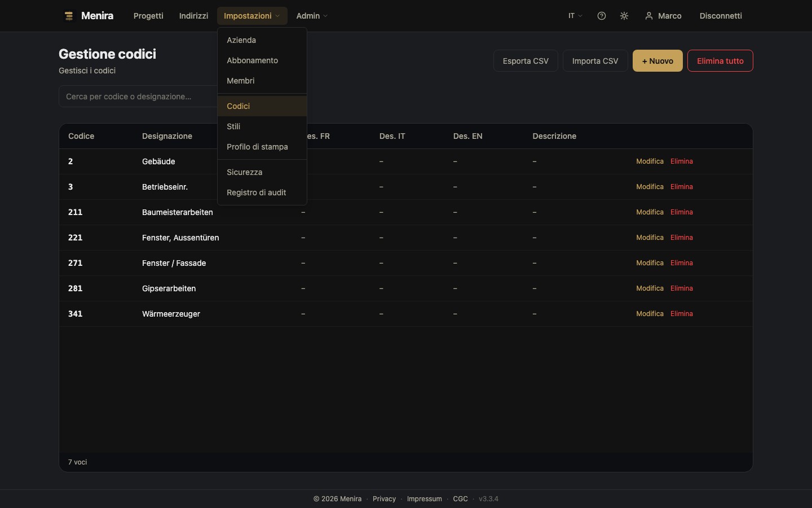Open the Indirizzi page
812x508 pixels.
193,16
